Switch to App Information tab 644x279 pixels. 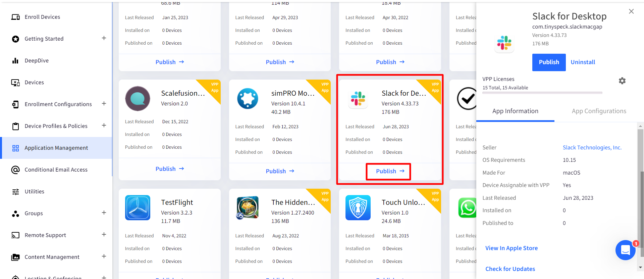[x=515, y=111]
